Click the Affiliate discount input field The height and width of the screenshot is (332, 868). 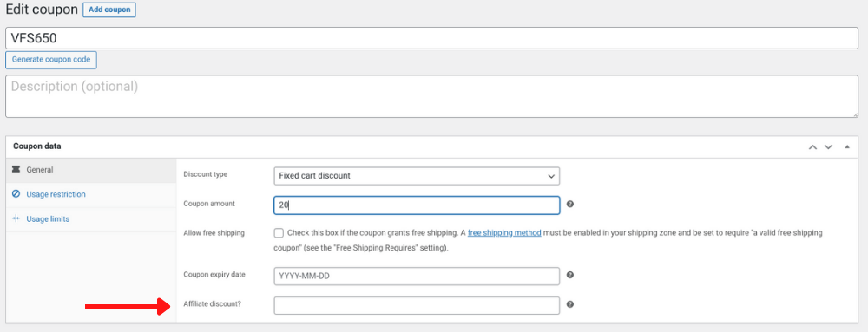pyautogui.click(x=417, y=305)
